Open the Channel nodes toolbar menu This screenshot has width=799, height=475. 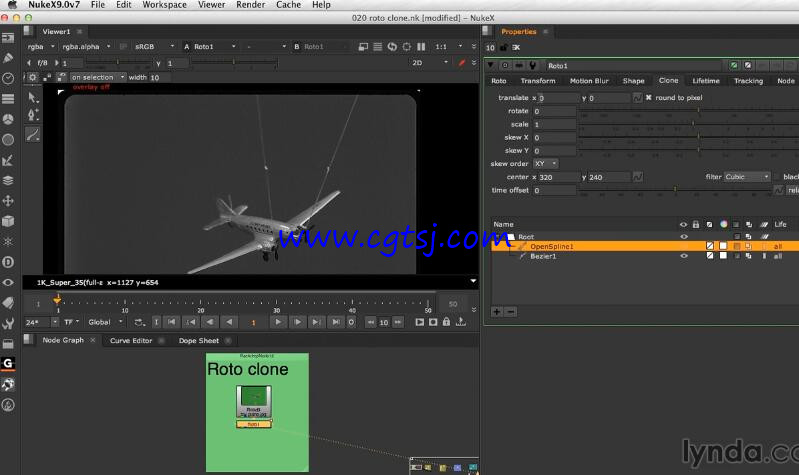coord(8,99)
